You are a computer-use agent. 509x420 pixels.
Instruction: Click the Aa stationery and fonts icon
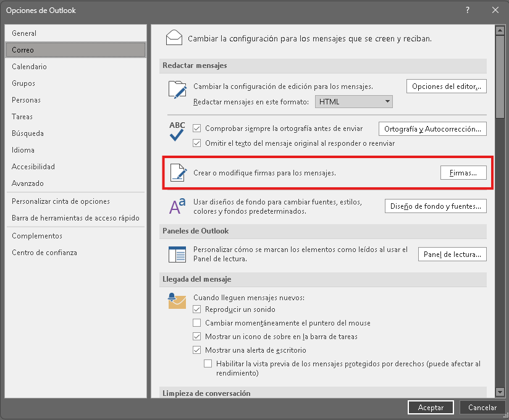[177, 206]
